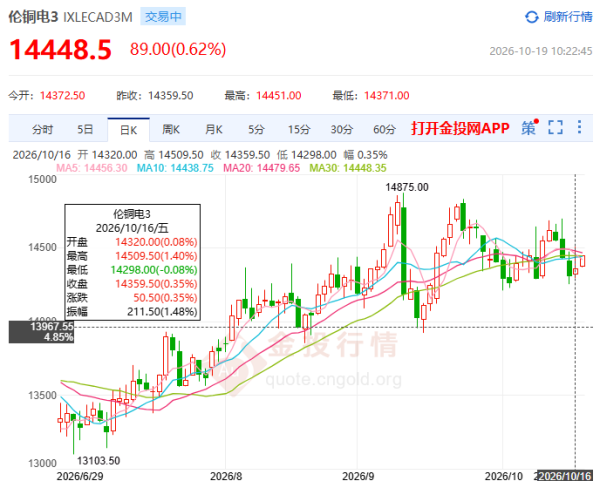Click the 2026/10 date axis label

504,476
